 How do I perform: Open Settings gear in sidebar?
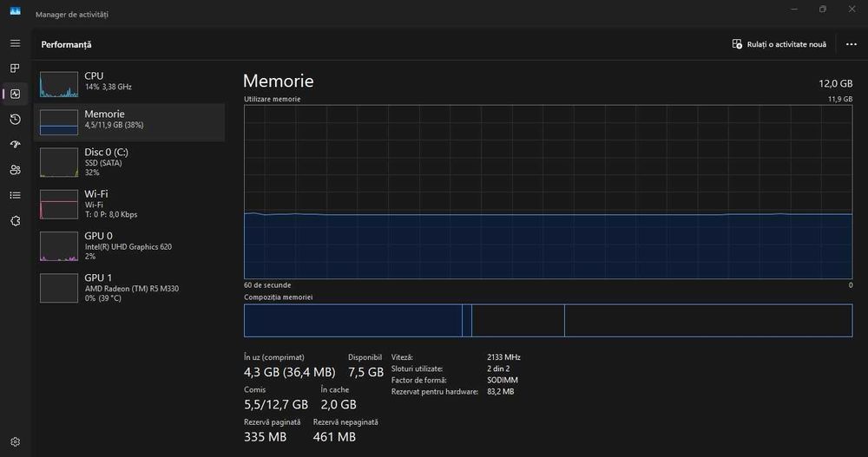(x=15, y=441)
